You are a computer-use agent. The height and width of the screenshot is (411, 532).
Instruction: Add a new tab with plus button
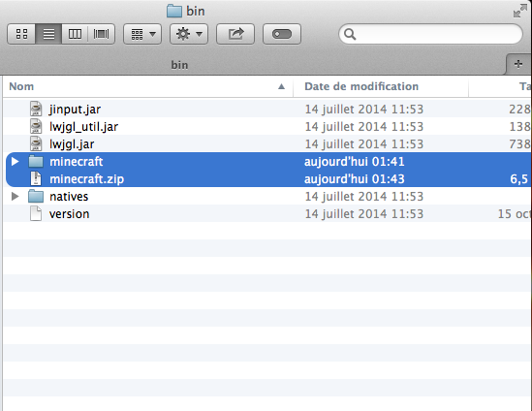(x=518, y=64)
